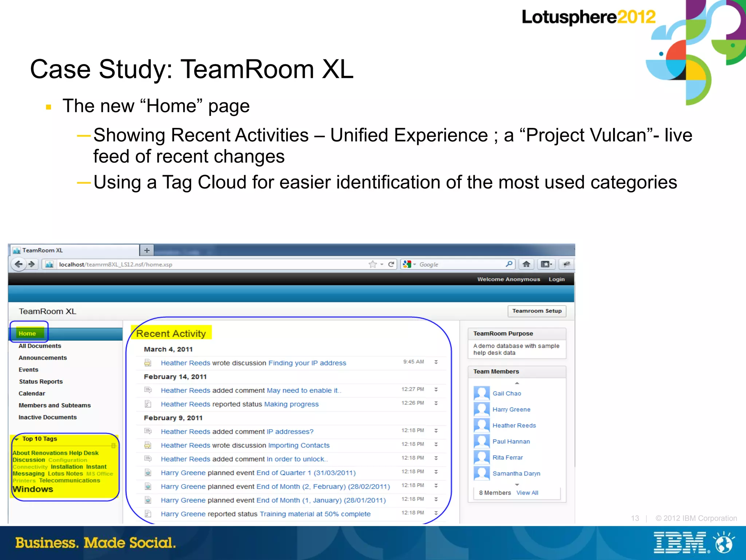Screen dimensions: 746x560
Task: Open the bookmark star dropdown arrow
Action: click(x=382, y=265)
